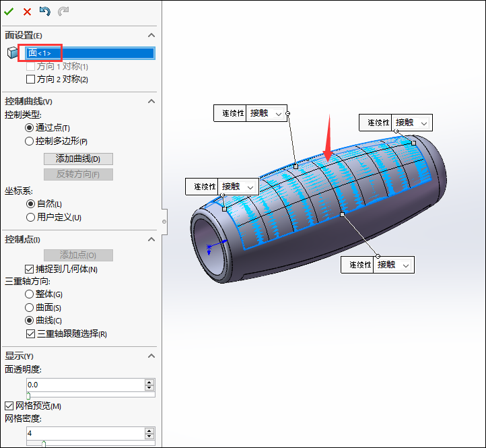Image resolution: width=486 pixels, height=448 pixels.
Task: Click the 面透明度 value field
Action: pos(85,385)
